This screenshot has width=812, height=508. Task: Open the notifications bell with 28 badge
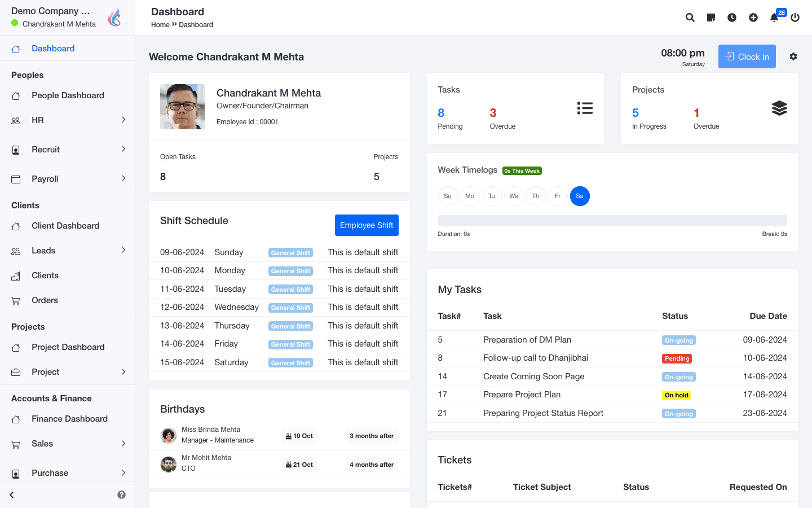click(774, 17)
